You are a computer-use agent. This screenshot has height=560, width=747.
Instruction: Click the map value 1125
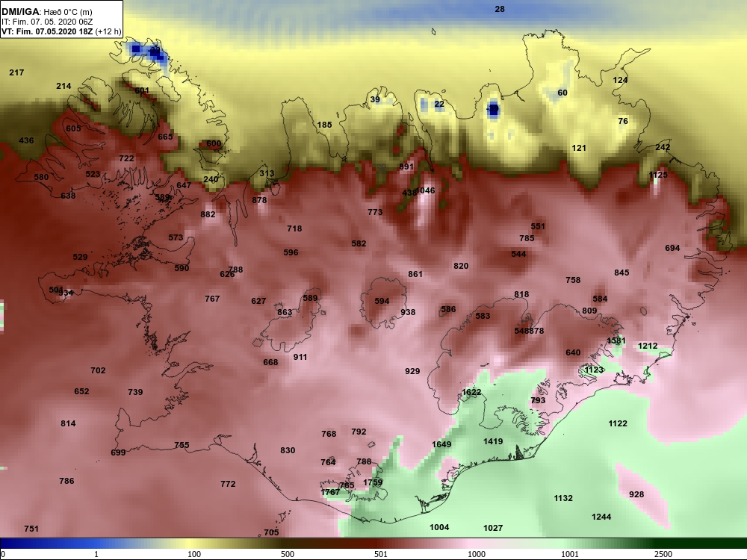658,175
